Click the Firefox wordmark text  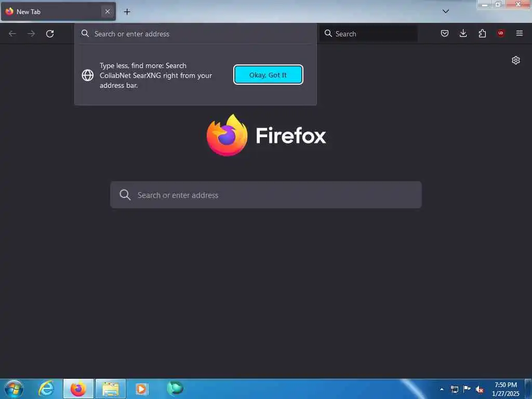[291, 136]
